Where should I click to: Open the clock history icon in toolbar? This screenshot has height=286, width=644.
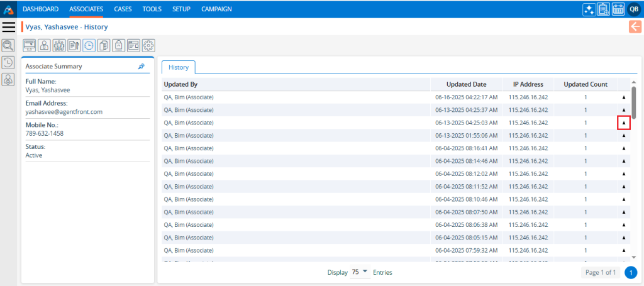click(89, 45)
